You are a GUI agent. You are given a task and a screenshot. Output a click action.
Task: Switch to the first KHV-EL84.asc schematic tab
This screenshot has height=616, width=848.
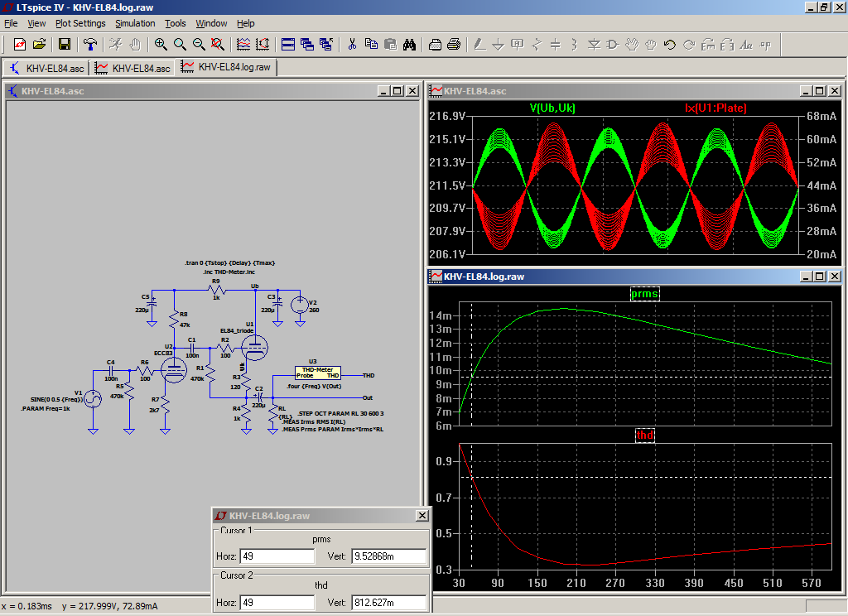[48, 68]
